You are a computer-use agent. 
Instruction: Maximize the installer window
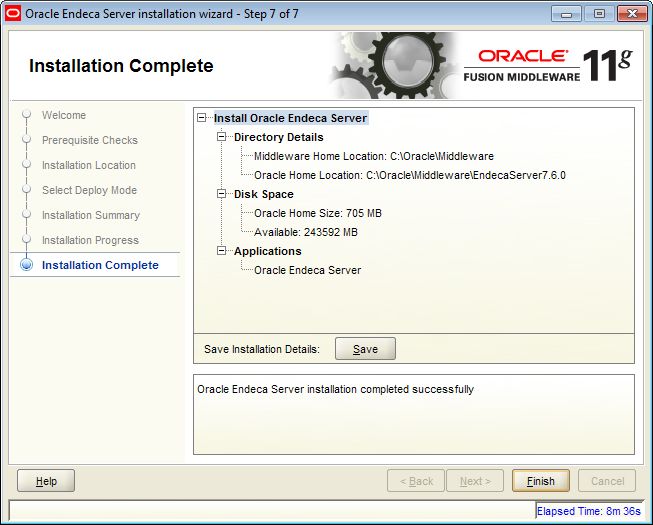599,14
